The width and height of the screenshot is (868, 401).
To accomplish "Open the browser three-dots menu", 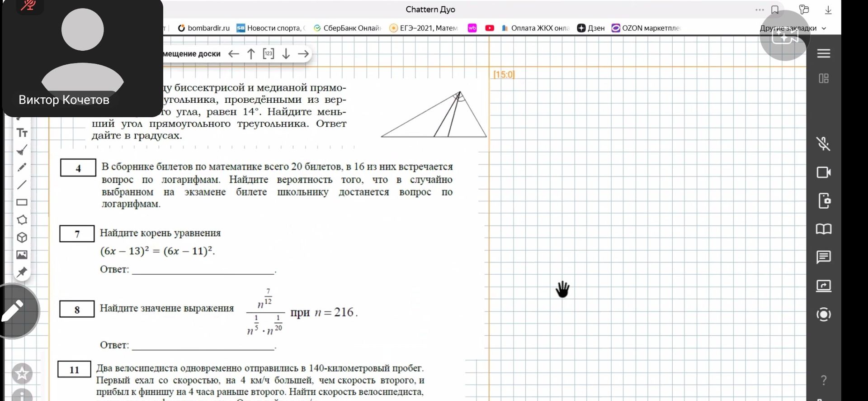I will pyautogui.click(x=759, y=10).
